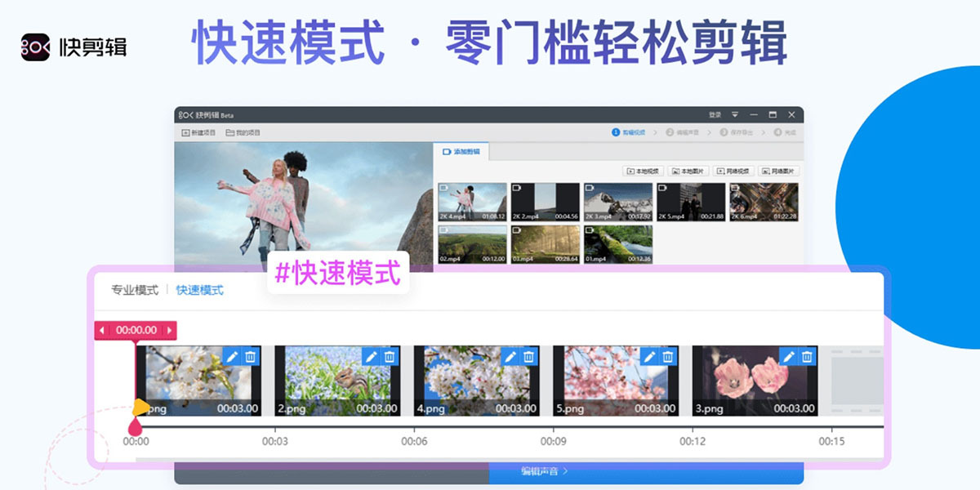The width and height of the screenshot is (980, 490).
Task: Delete the 4.png clip with trash icon
Action: pos(529,356)
